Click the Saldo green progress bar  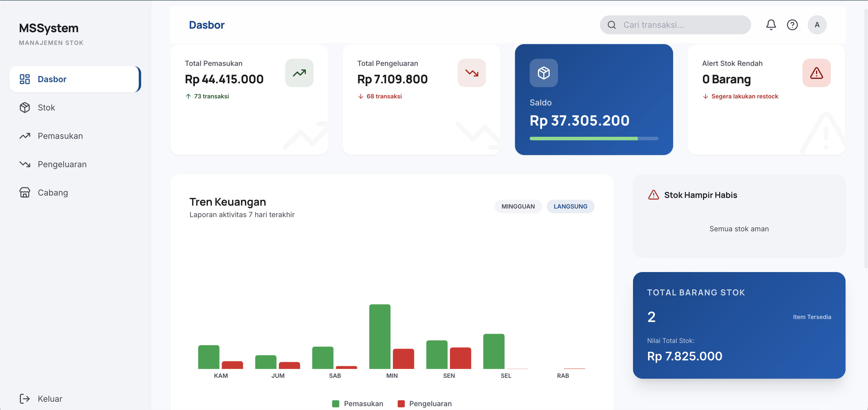583,139
